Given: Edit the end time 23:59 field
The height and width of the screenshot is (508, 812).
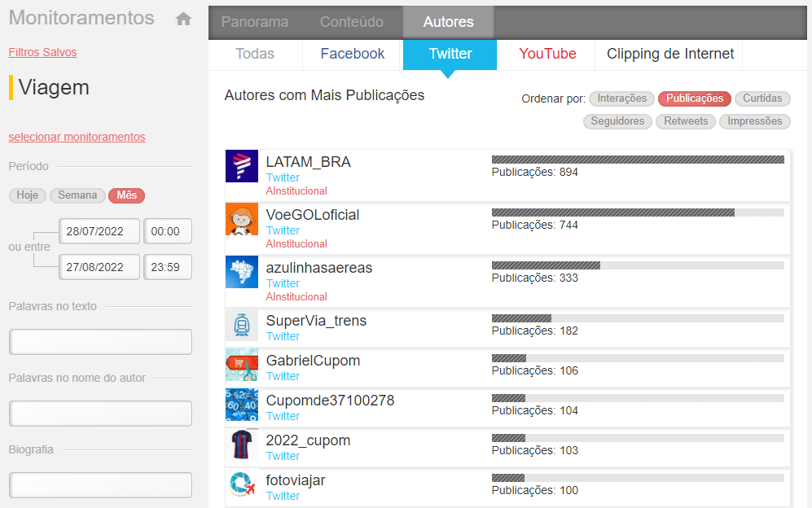Looking at the screenshot, I should tap(168, 267).
